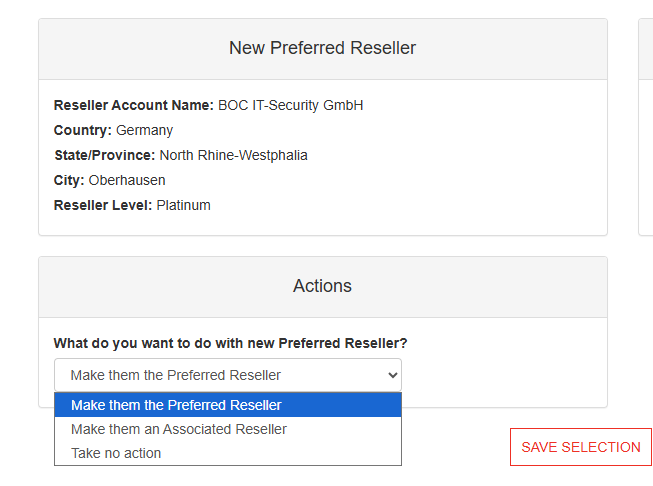Click the North Rhine-Westphalia state value
Image resolution: width=653 pixels, height=486 pixels.
(x=234, y=155)
